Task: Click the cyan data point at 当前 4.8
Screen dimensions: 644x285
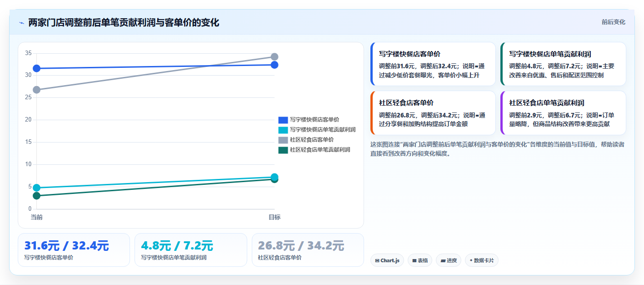Action: click(37, 188)
